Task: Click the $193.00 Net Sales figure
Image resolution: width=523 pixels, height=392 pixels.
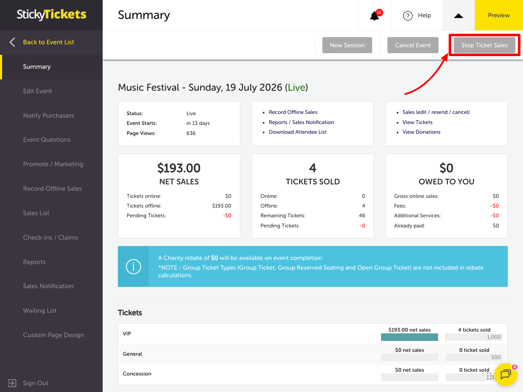Action: (179, 168)
